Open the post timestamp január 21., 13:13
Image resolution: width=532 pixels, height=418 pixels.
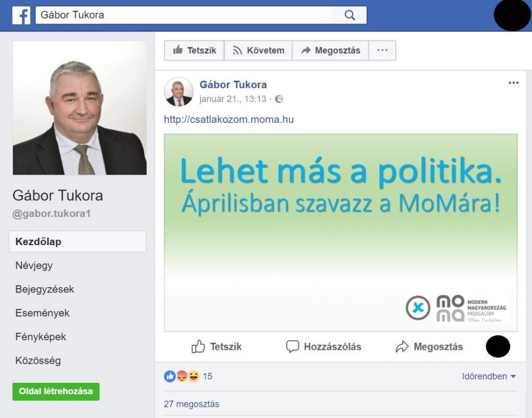(233, 99)
